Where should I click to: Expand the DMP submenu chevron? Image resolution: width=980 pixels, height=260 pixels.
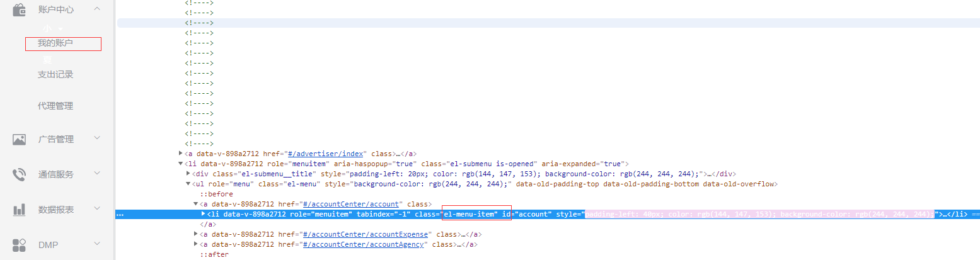tap(97, 243)
